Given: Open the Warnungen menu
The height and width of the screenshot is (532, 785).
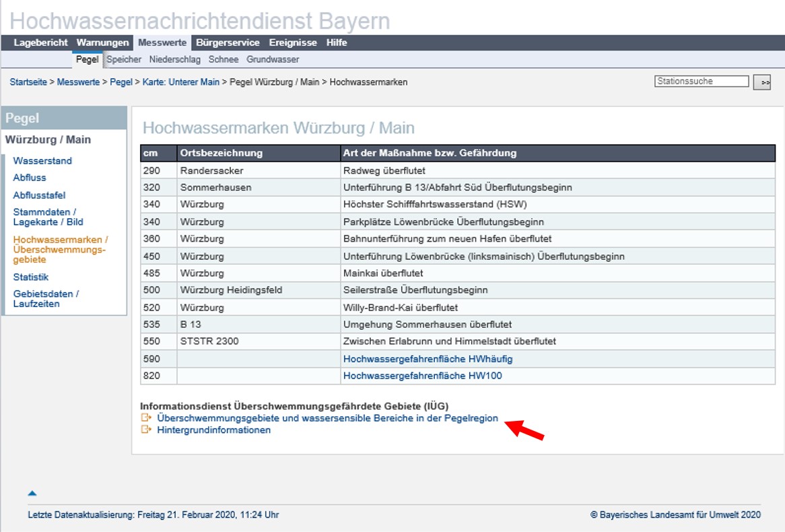Looking at the screenshot, I should (102, 42).
